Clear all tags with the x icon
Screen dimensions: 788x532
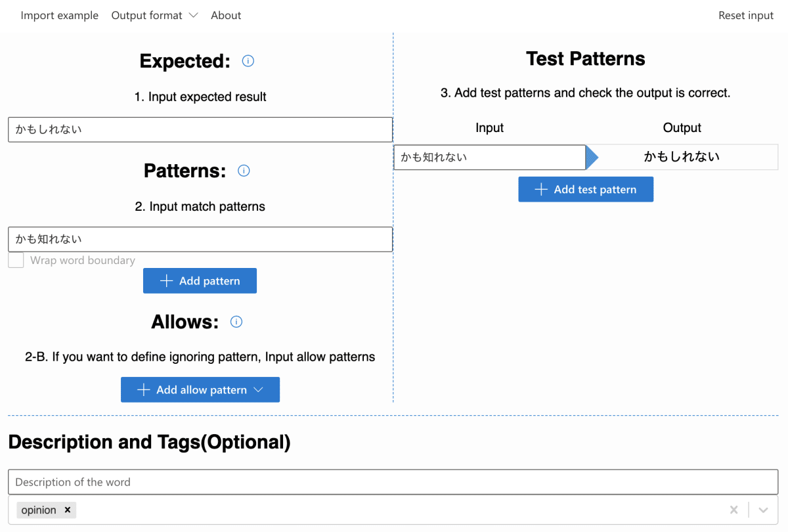tap(734, 510)
